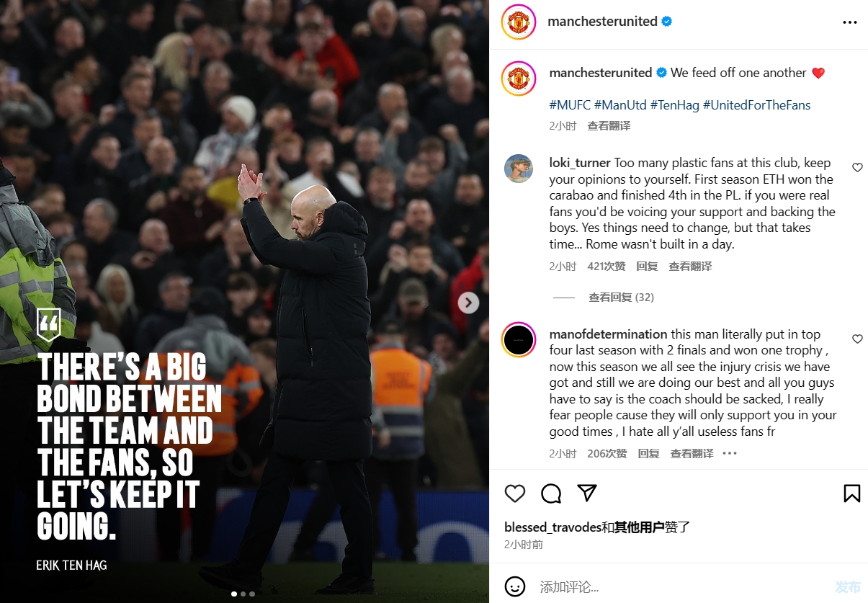Open manchesterunited avatar in the post header

click(x=519, y=22)
